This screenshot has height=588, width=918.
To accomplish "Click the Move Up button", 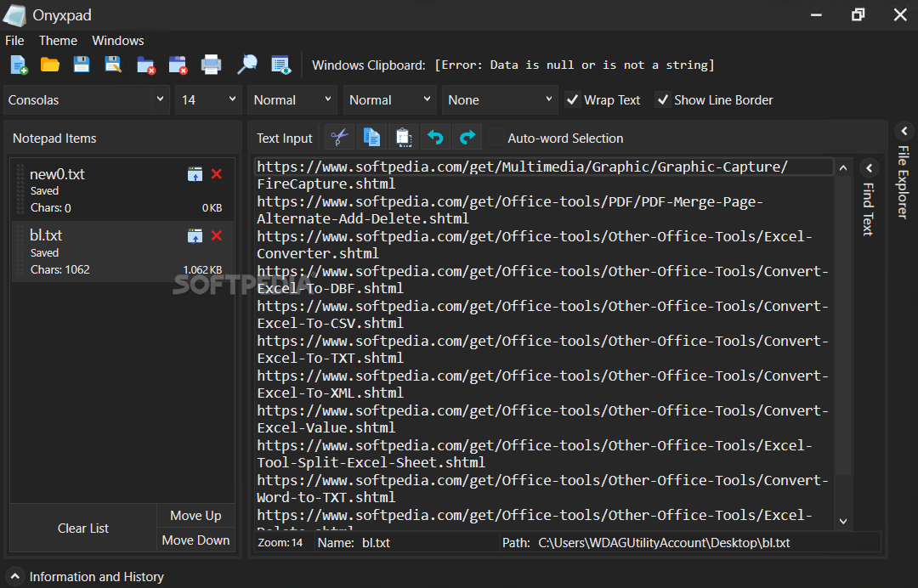I will [x=195, y=516].
